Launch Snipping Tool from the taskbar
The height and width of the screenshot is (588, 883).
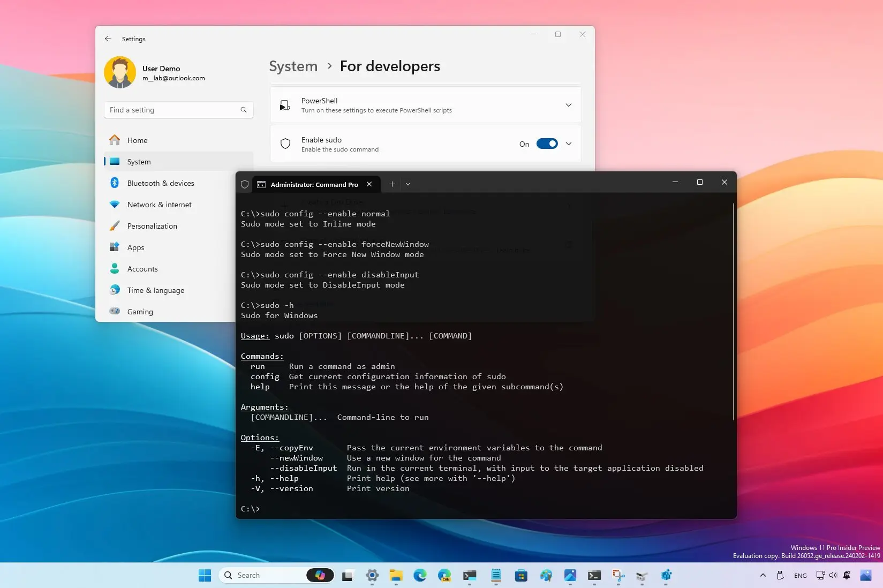[618, 575]
